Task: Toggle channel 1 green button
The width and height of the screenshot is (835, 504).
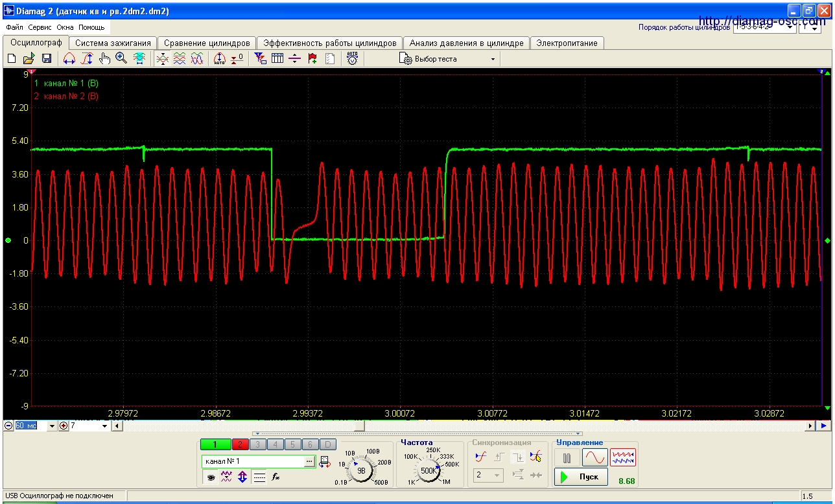Action: [x=216, y=444]
